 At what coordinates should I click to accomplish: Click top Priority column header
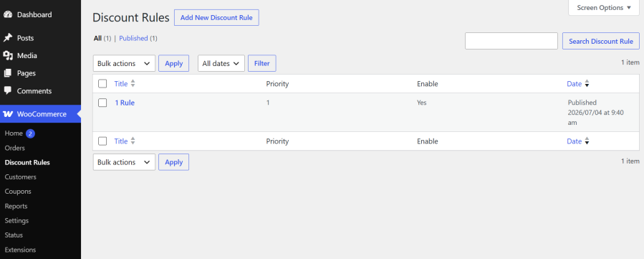point(277,84)
